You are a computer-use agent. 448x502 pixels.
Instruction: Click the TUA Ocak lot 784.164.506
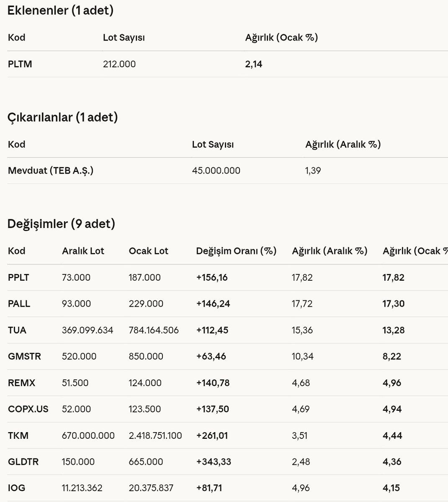coord(154,330)
